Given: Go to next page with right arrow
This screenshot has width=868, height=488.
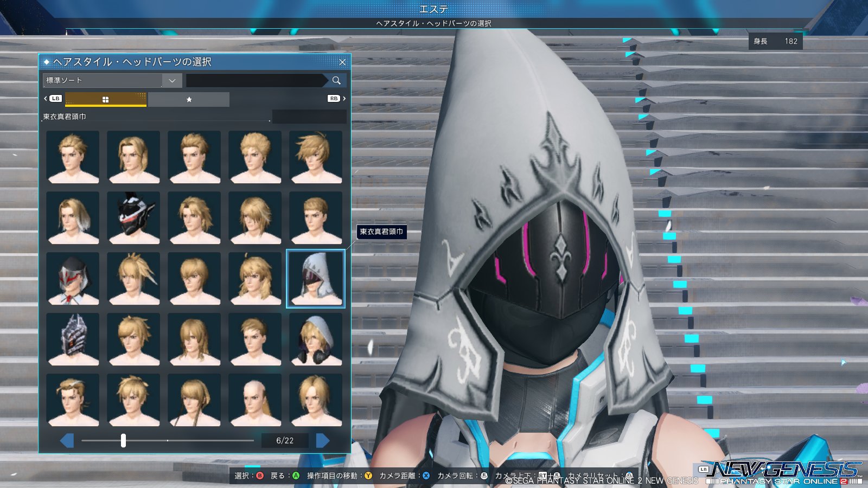Looking at the screenshot, I should coord(323,440).
